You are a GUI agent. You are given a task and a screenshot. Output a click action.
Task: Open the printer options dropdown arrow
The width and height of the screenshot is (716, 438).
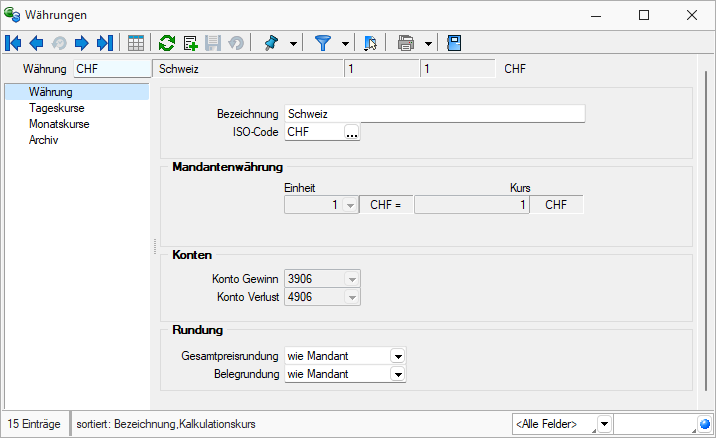point(428,43)
